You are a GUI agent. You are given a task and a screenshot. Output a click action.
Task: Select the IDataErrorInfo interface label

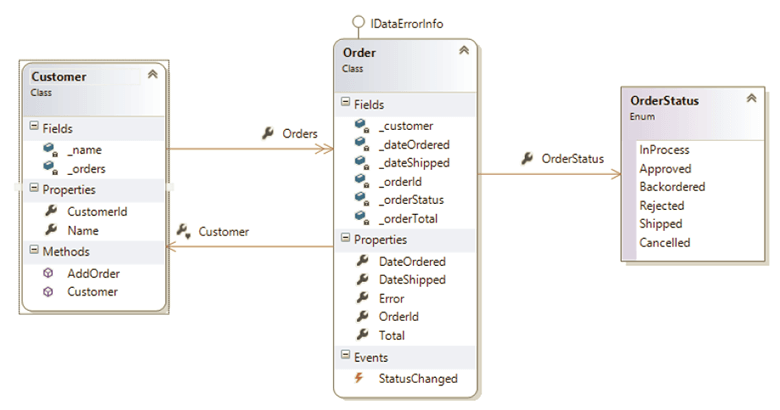(x=406, y=23)
